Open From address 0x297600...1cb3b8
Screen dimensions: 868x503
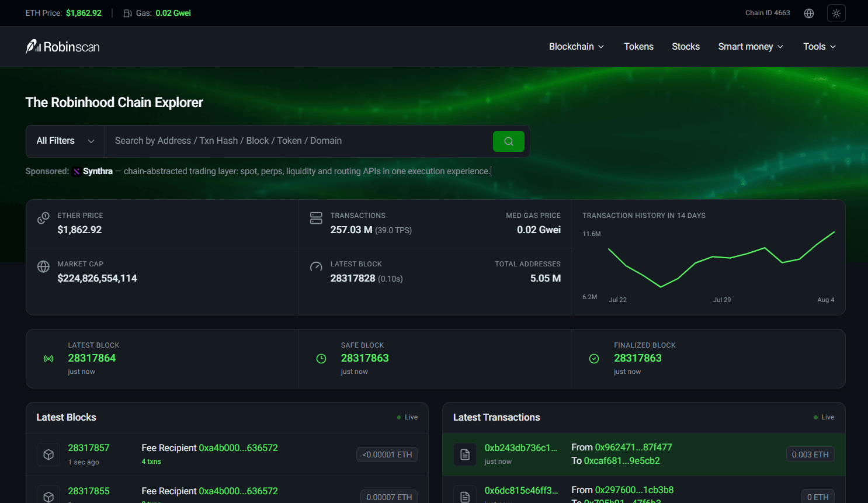click(634, 490)
